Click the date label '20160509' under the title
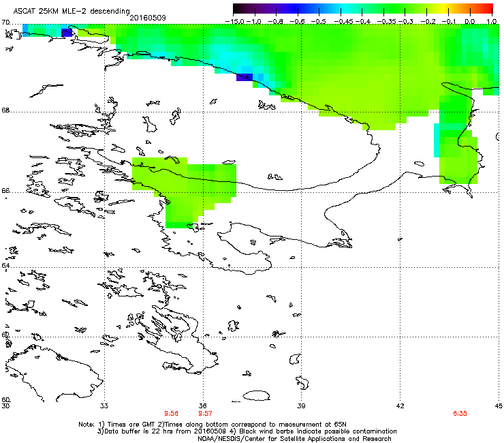Image resolution: width=504 pixels, height=443 pixels. coord(148,18)
